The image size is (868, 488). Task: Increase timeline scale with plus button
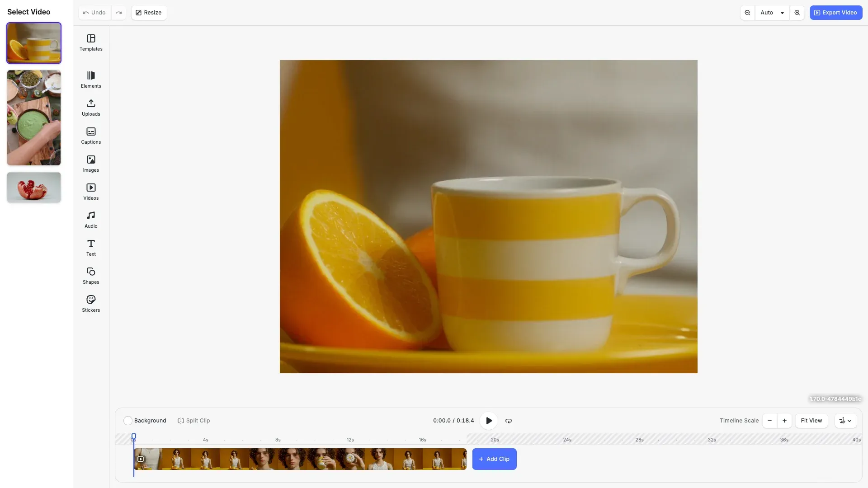784,421
